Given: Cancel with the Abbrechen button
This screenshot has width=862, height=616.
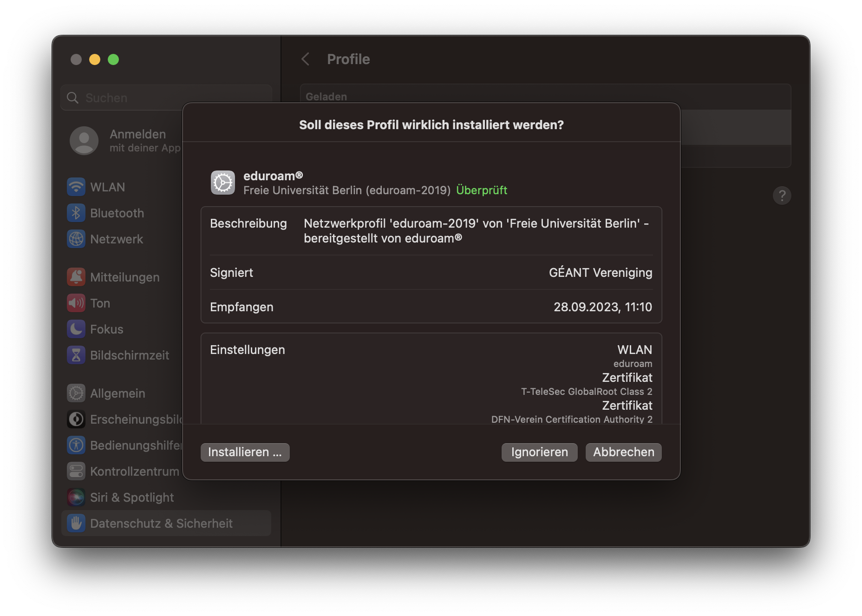Looking at the screenshot, I should coord(623,452).
